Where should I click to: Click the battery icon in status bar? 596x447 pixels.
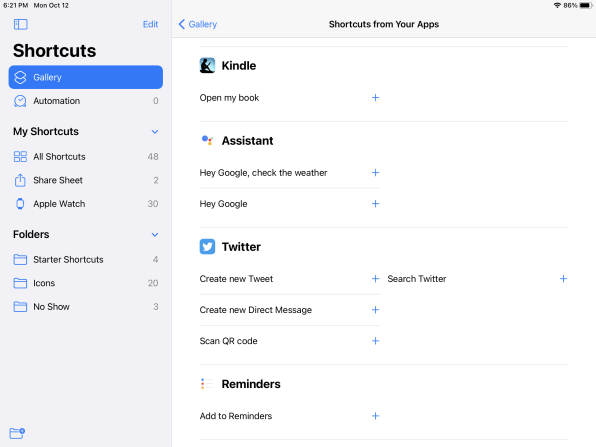coord(586,5)
